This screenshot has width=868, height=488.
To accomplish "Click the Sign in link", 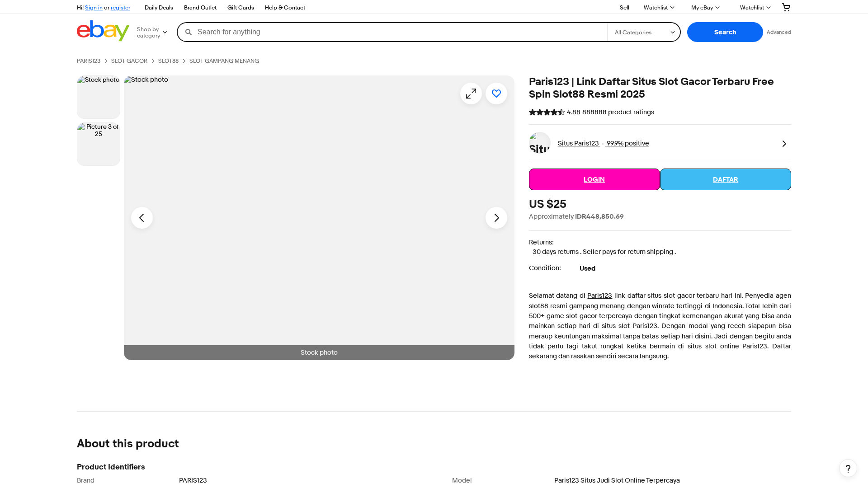I will (x=94, y=8).
